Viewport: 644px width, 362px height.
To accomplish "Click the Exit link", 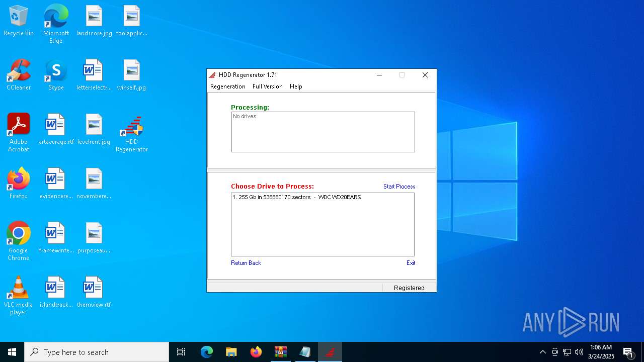I will coord(411,263).
